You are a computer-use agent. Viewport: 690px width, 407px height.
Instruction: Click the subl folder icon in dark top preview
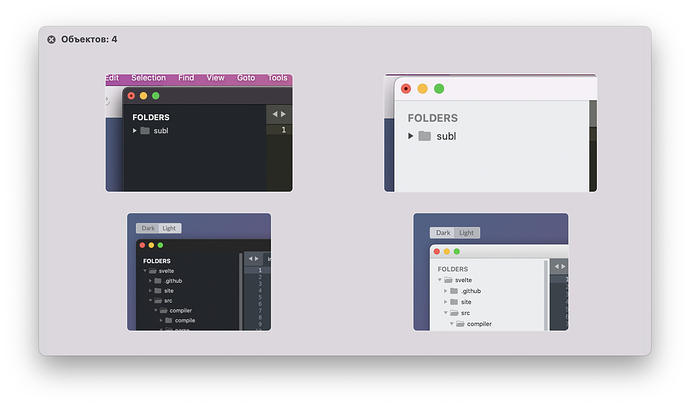tap(145, 131)
